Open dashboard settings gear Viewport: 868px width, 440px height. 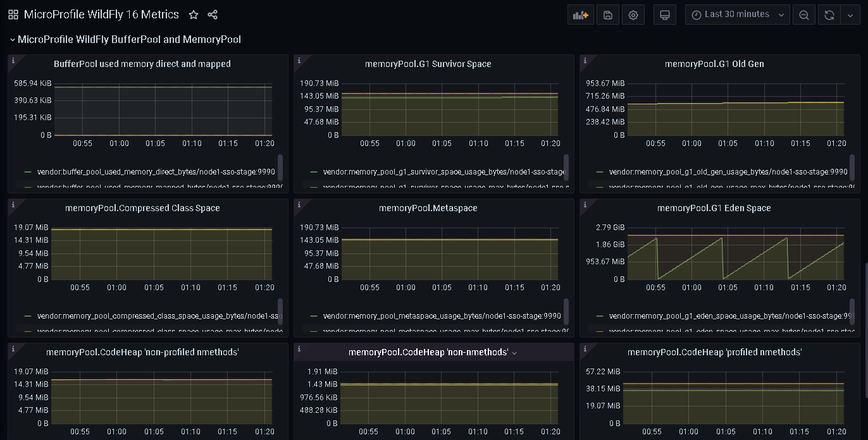click(x=633, y=15)
